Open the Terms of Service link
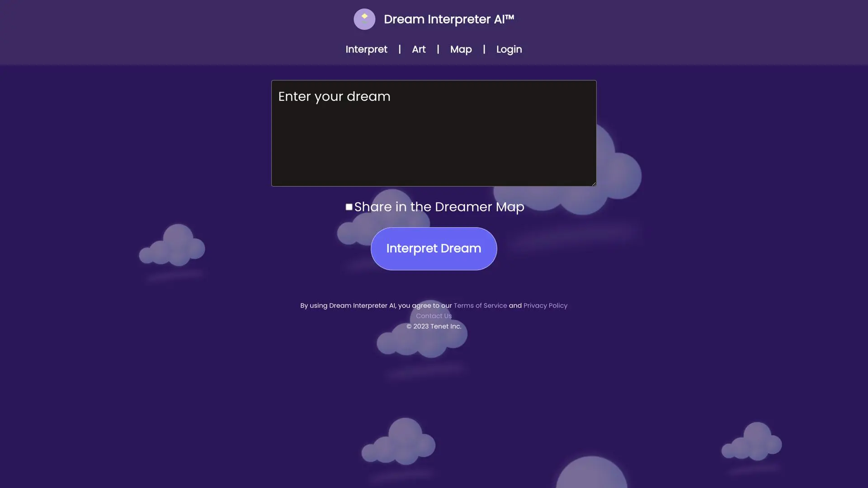 click(480, 305)
